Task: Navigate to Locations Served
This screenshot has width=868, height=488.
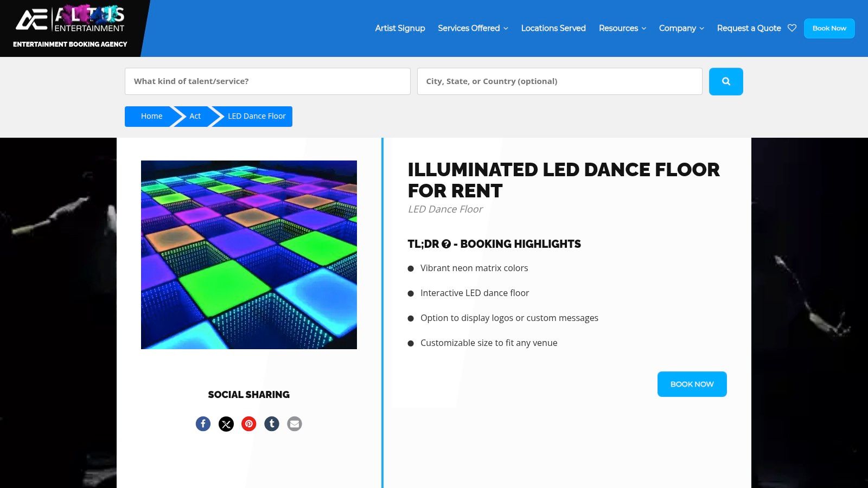Action: click(553, 28)
